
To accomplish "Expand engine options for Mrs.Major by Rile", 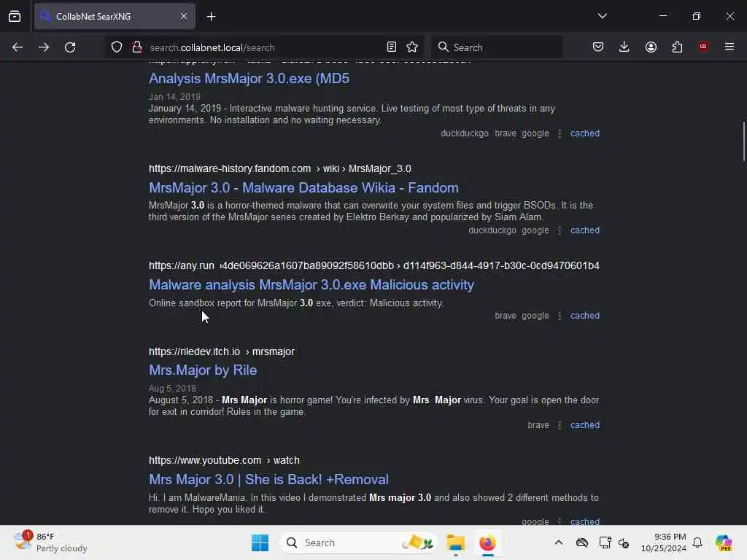I will [x=560, y=425].
